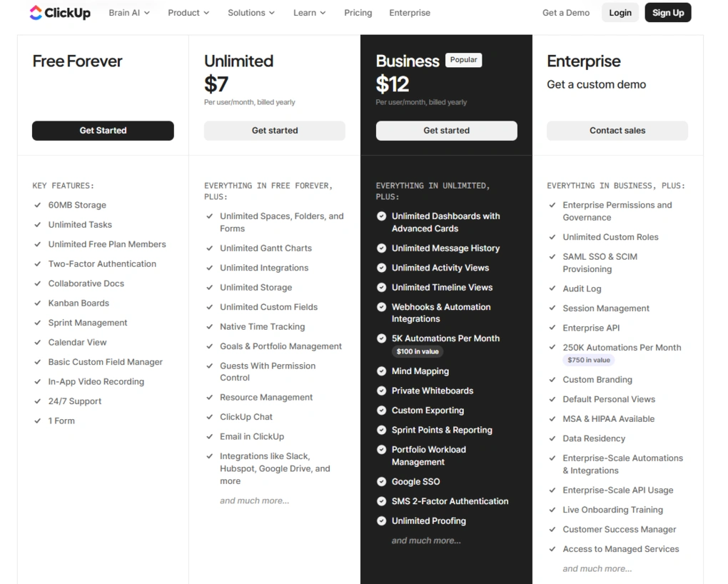Click the checkmark beside Unlimited Tasks

pyautogui.click(x=38, y=224)
